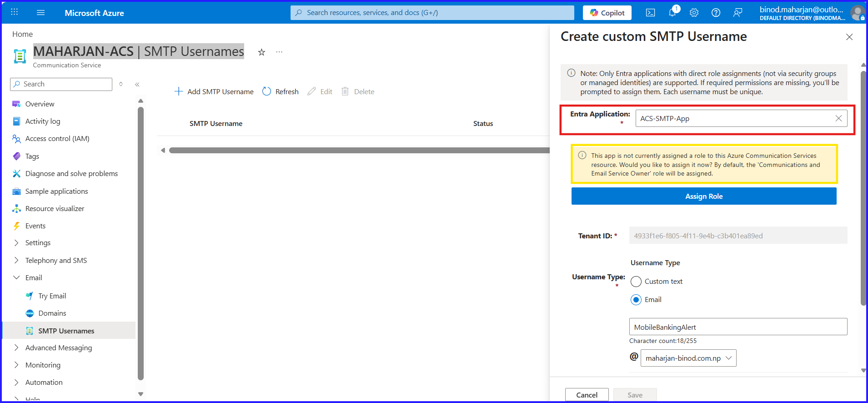Click table scroll-left arrow

click(x=163, y=150)
